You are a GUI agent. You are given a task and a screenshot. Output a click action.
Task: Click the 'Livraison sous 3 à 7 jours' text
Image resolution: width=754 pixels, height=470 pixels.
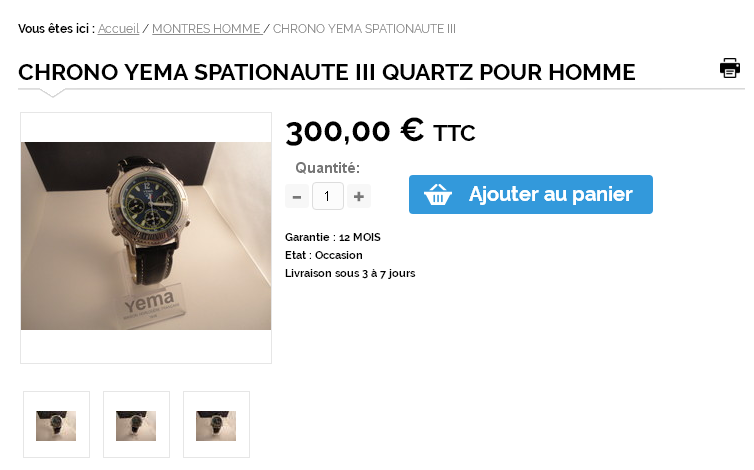pyautogui.click(x=350, y=273)
